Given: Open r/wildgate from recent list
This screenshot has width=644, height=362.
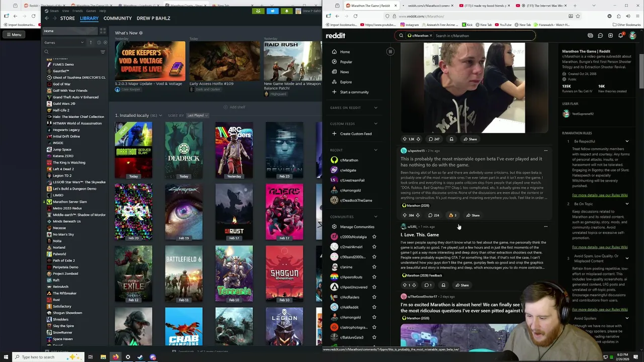Looking at the screenshot, I should 348,170.
